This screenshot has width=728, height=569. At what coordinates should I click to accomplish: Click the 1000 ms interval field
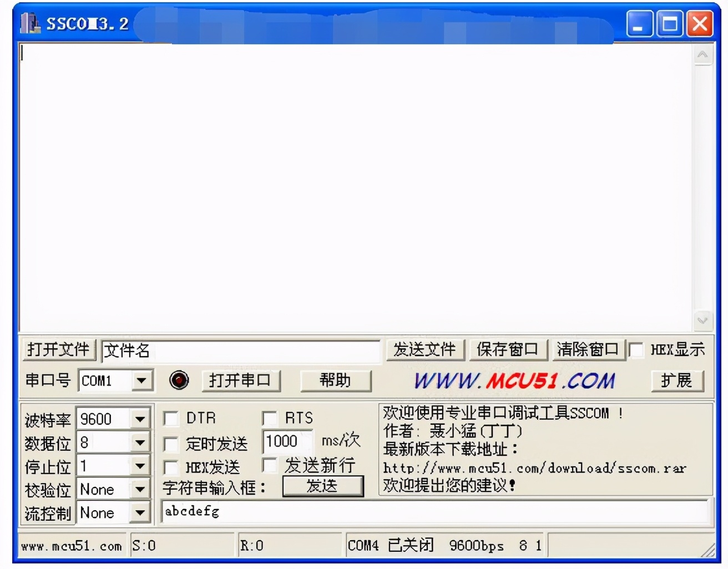(x=287, y=441)
